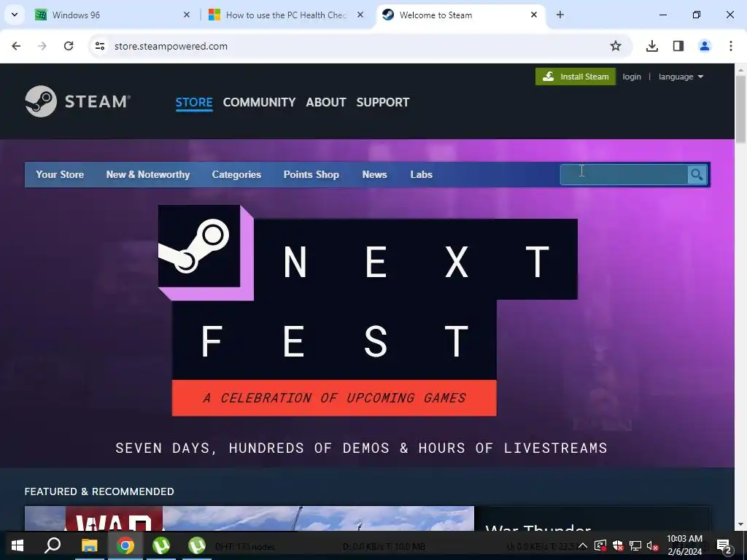Go to STORE in Steam header

(x=194, y=102)
